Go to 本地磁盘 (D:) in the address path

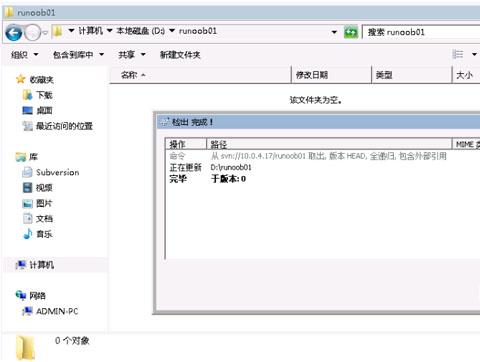140,31
